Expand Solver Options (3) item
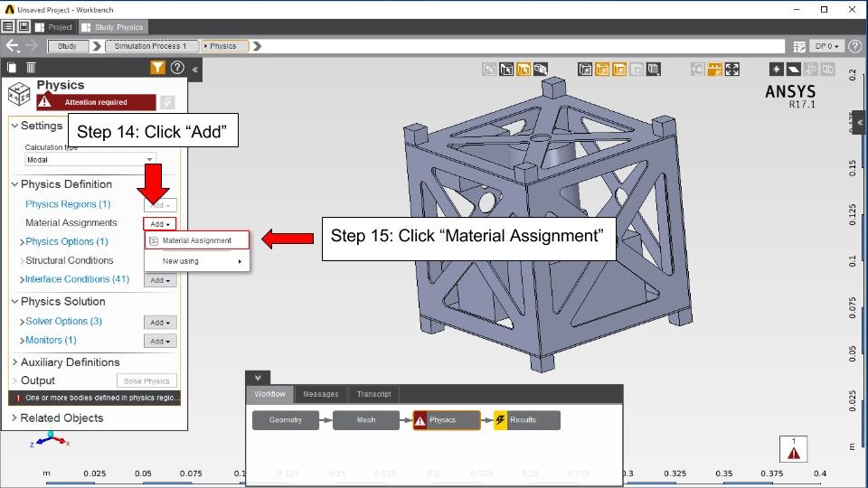The width and height of the screenshot is (868, 488). tap(22, 322)
